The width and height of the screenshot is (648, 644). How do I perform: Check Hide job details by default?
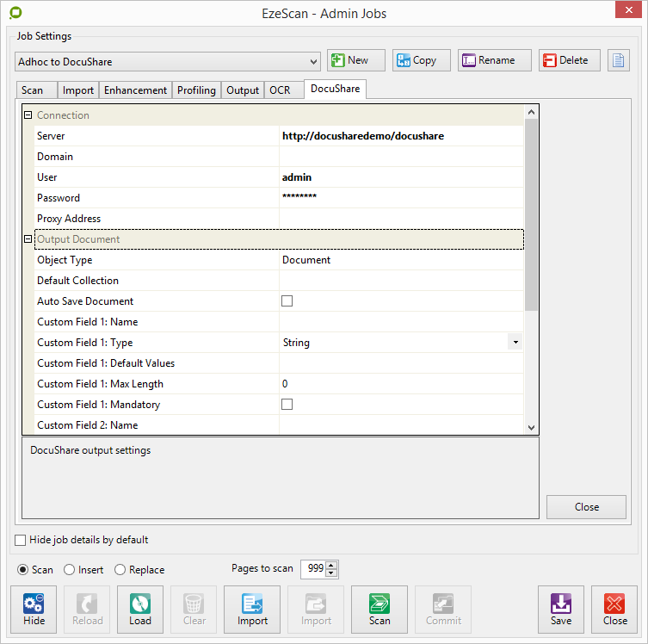(x=21, y=540)
